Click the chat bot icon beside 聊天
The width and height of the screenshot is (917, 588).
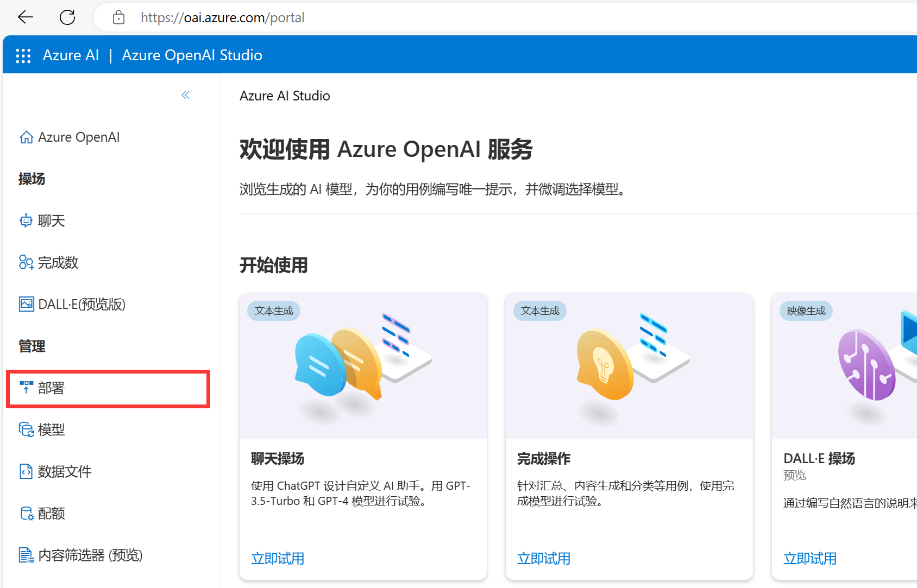point(26,221)
